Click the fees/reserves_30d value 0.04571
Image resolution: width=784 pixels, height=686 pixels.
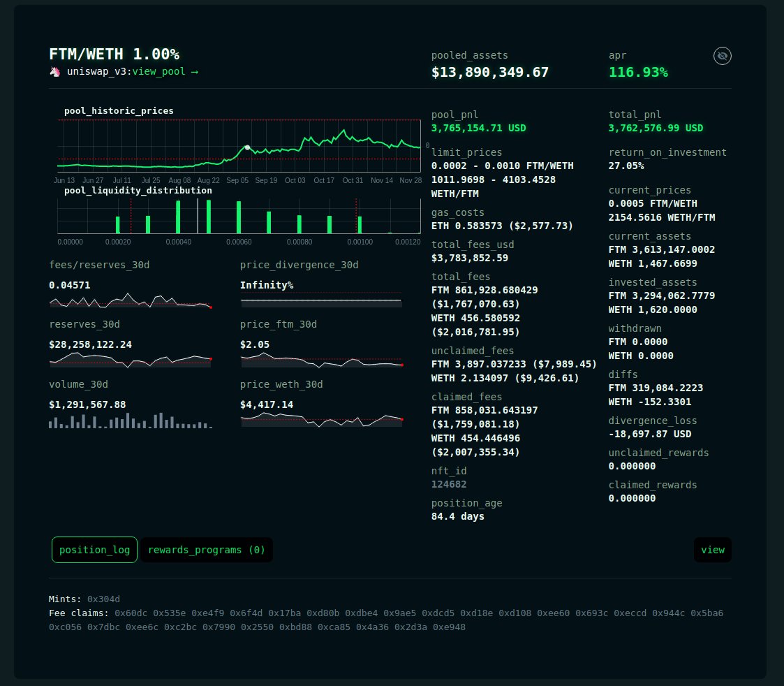[x=70, y=285]
